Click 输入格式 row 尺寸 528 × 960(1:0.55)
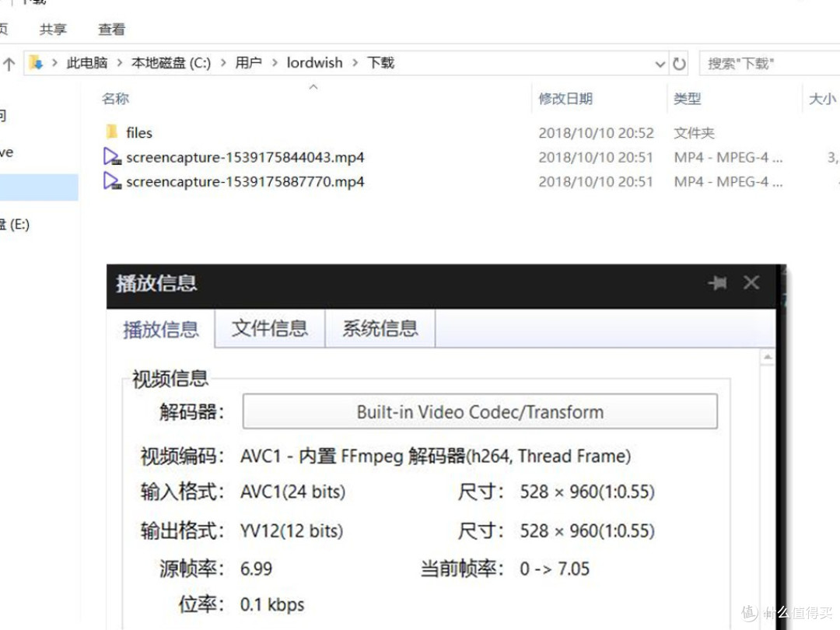 pyautogui.click(x=587, y=492)
